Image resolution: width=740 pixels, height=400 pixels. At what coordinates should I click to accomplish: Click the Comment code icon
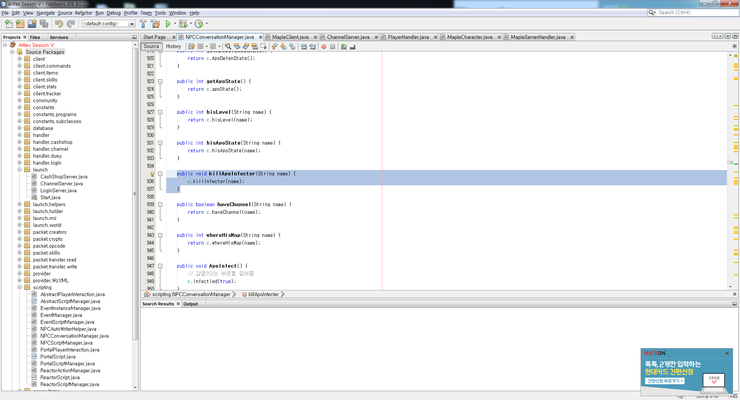[344, 46]
